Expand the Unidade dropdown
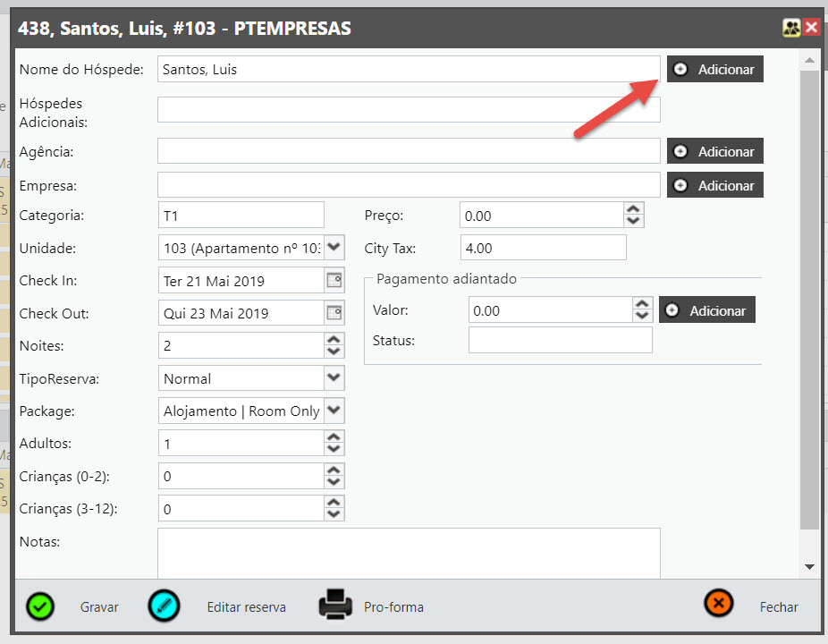The width and height of the screenshot is (828, 644). pyautogui.click(x=334, y=247)
